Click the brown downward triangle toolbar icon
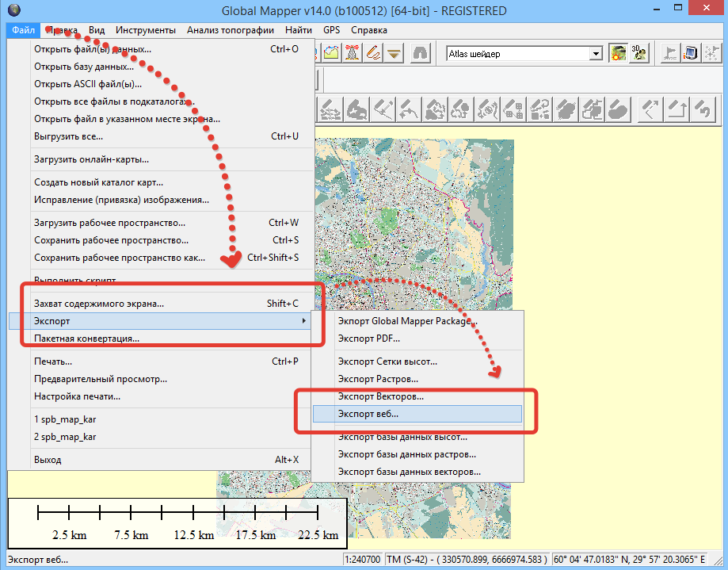The height and width of the screenshot is (570, 728). (394, 54)
